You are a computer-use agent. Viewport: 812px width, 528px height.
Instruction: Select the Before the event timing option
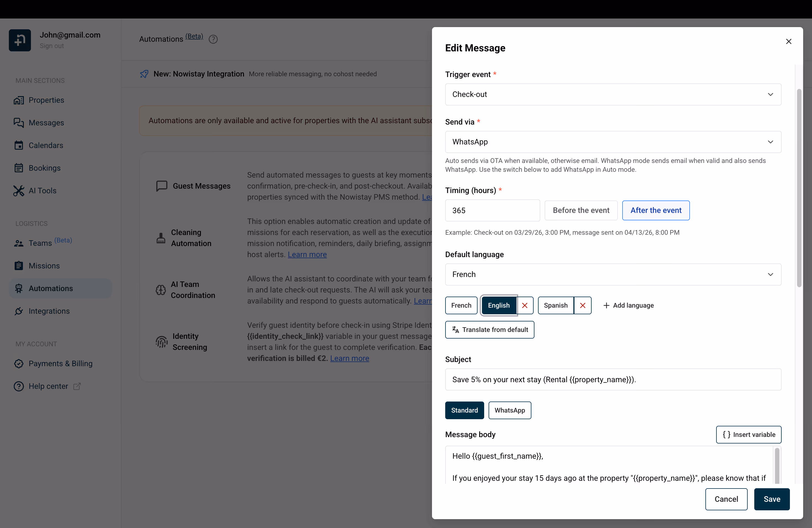581,210
